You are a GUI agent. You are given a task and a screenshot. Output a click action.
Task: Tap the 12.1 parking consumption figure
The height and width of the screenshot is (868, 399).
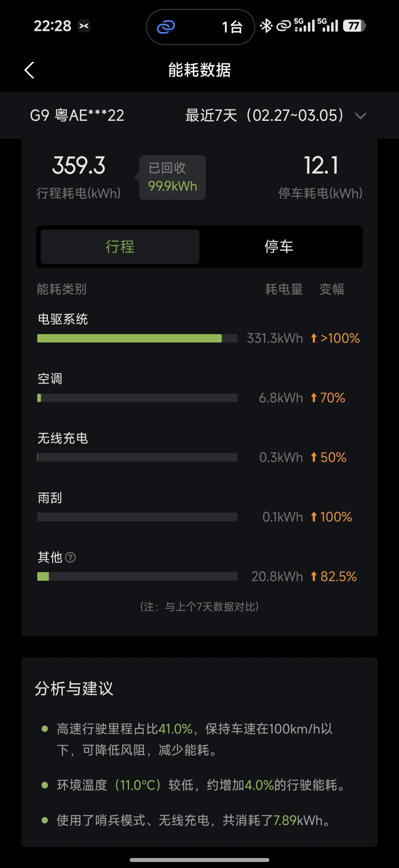point(321,166)
